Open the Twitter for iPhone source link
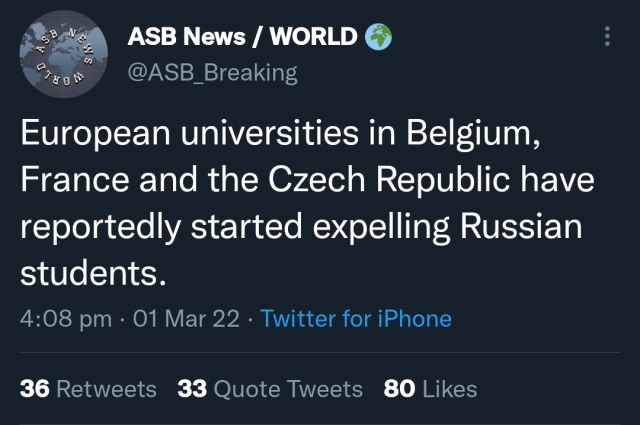This screenshot has height=425, width=640. (356, 319)
